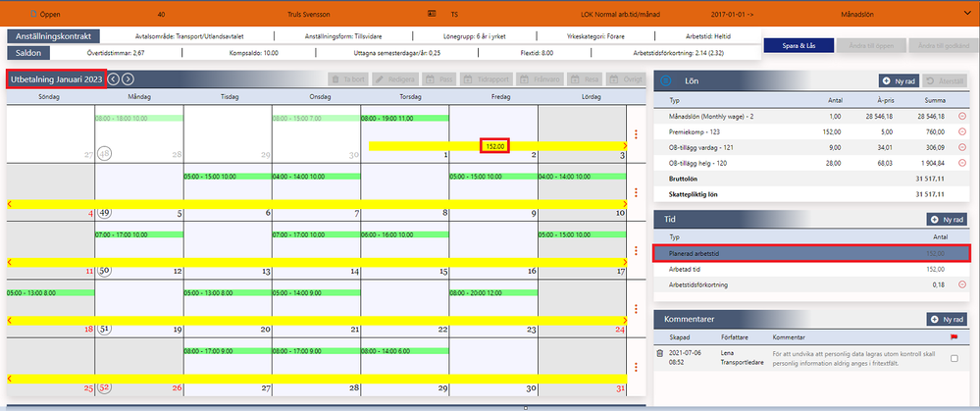Click the document icon beside Öppen
Screen dimensions: 980x411
pyautogui.click(x=33, y=13)
